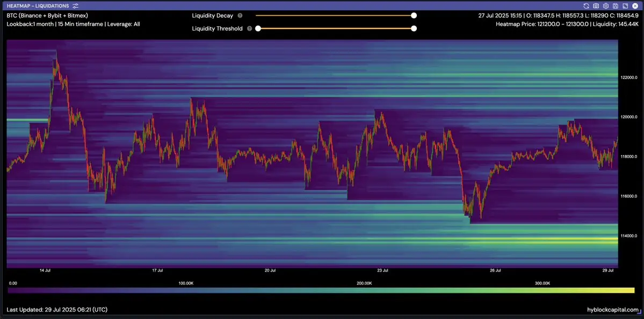This screenshot has height=319, width=644.
Task: Click the Last Updated timestamp text
Action: (x=57, y=309)
